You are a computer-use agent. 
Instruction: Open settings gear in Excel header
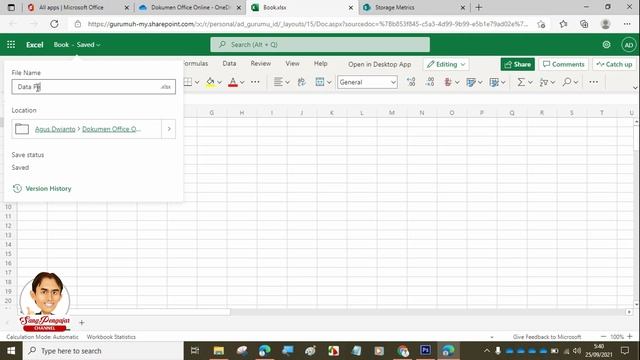pos(607,44)
